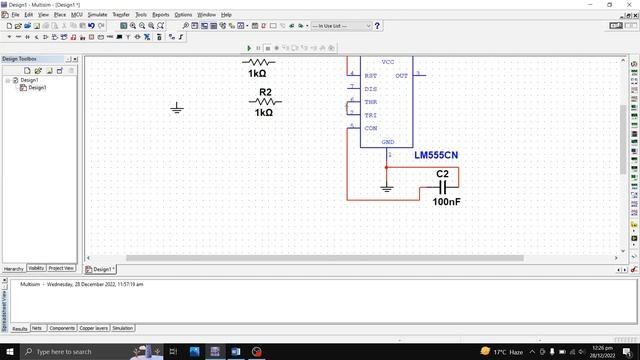
Task: Click the Place bus icon
Action: coord(181,37)
